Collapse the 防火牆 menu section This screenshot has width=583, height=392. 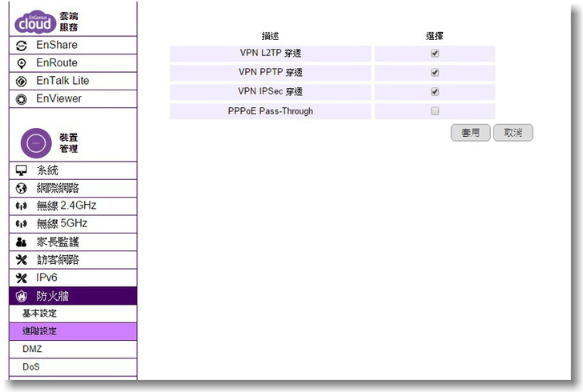[73, 296]
